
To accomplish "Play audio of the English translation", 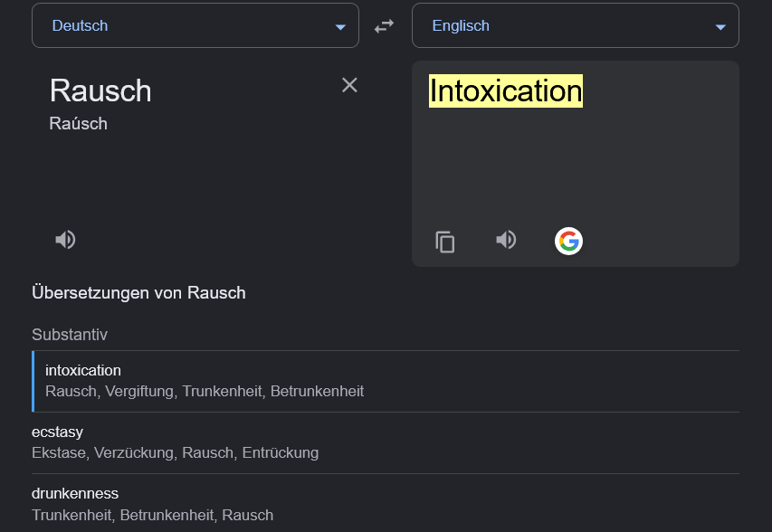I will pyautogui.click(x=506, y=240).
